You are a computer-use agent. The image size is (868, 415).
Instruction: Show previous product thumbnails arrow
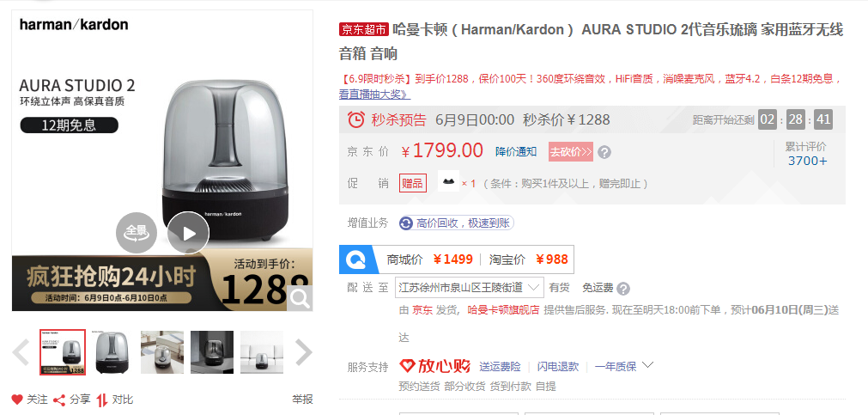click(21, 351)
